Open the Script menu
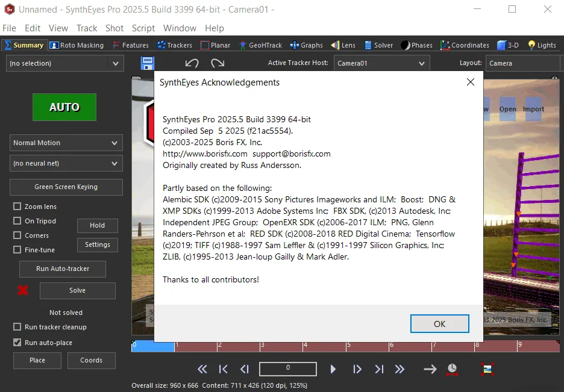The width and height of the screenshot is (564, 392). click(x=143, y=28)
